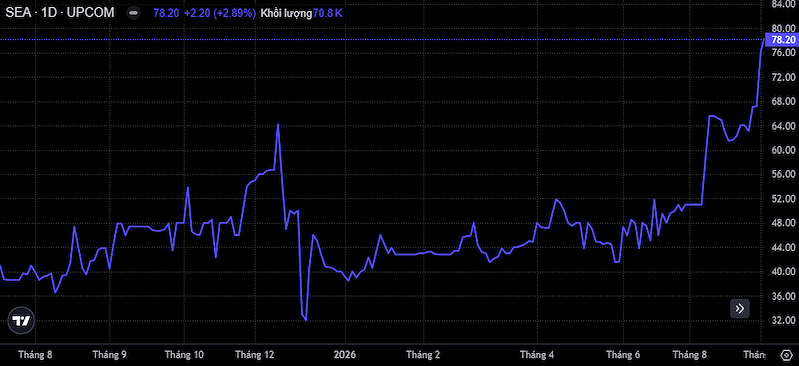This screenshot has height=366, width=799.
Task: Click the 56.00 price axis label
Action: coord(784,174)
